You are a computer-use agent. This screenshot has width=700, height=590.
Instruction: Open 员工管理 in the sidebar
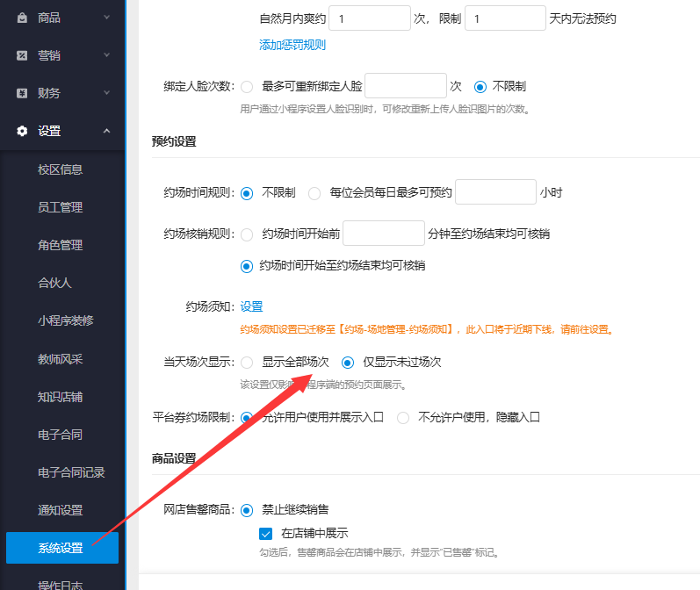coord(61,207)
